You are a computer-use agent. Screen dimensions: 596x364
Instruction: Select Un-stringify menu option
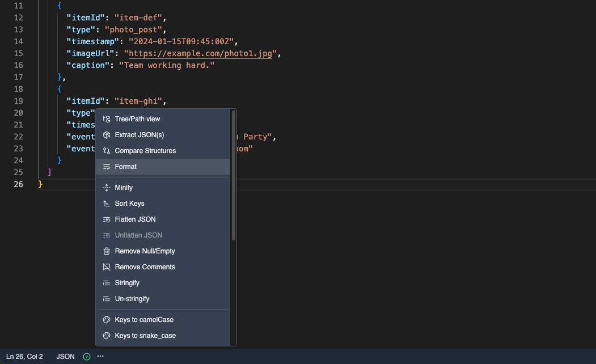point(164,299)
